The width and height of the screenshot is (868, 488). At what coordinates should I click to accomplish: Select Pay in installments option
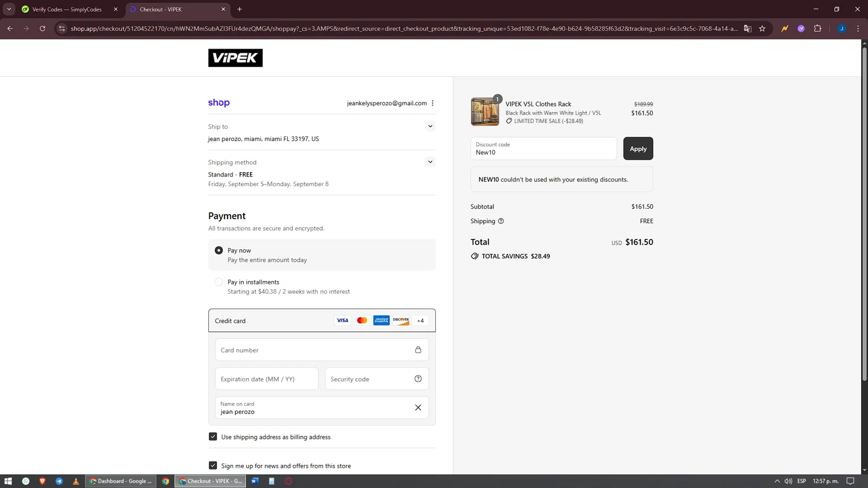point(219,282)
